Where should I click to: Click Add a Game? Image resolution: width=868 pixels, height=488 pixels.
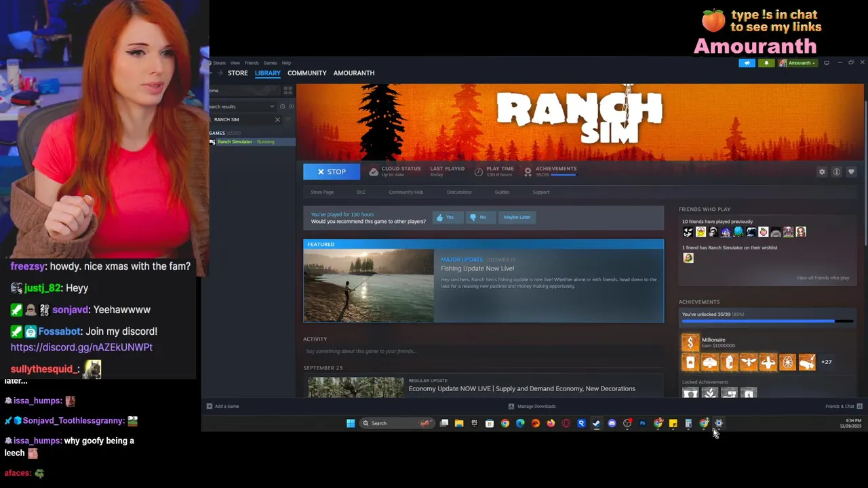click(223, 406)
